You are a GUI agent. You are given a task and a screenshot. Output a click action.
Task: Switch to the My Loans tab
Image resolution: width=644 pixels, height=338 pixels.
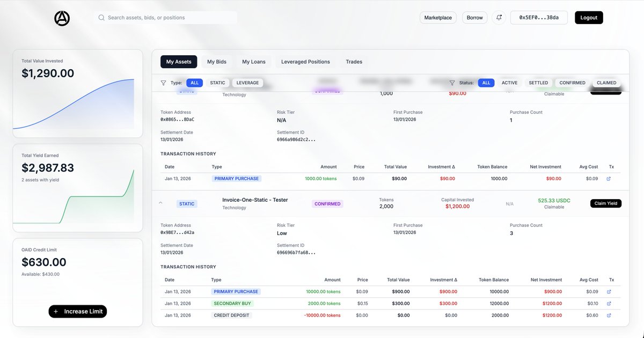[254, 61]
